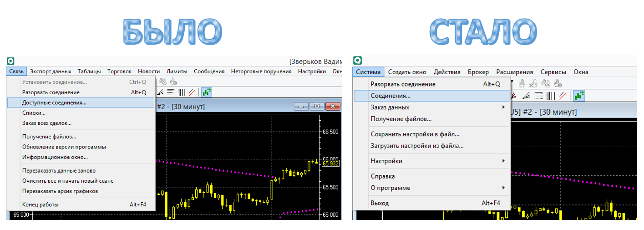
Task: Open the Экспорт данных menu
Action: (x=51, y=72)
